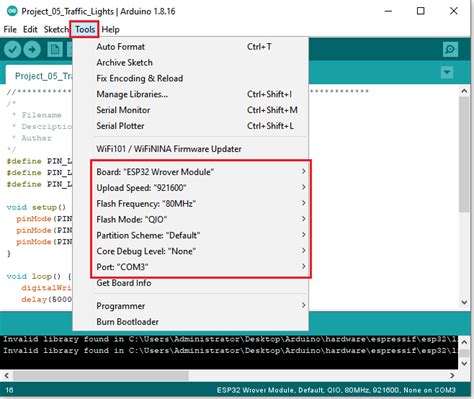Open the Serial Monitor magnifier icon
This screenshot has width=474, height=399.
tap(450, 50)
